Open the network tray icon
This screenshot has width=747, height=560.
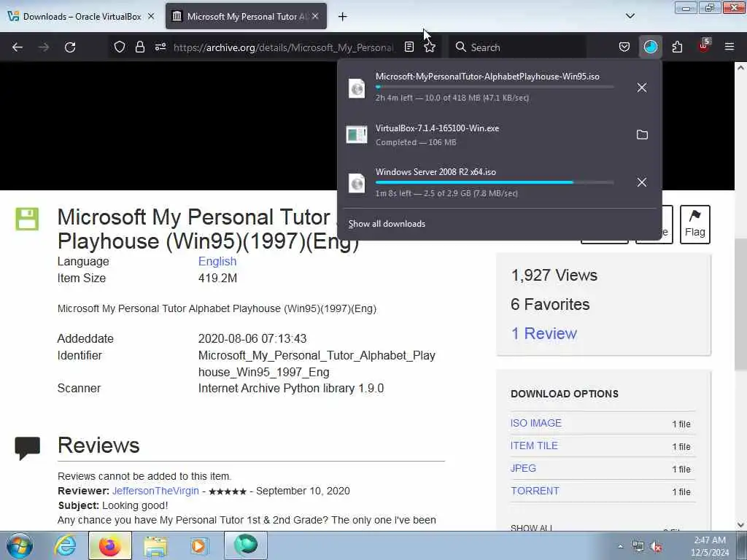tap(638, 547)
